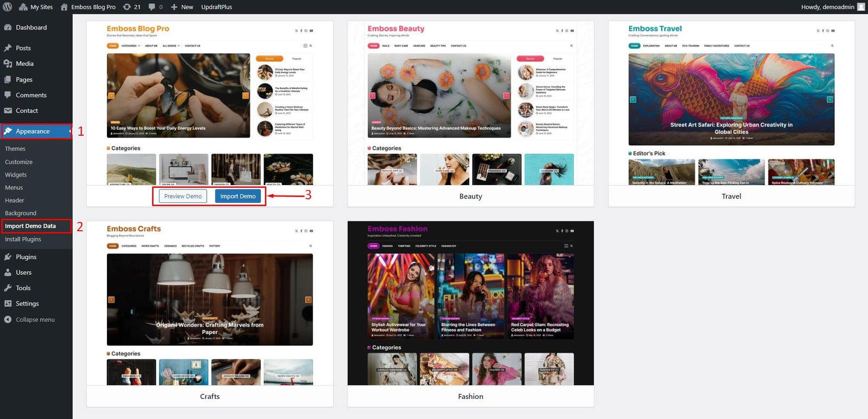Click the Media icon in sidebar

tap(8, 64)
